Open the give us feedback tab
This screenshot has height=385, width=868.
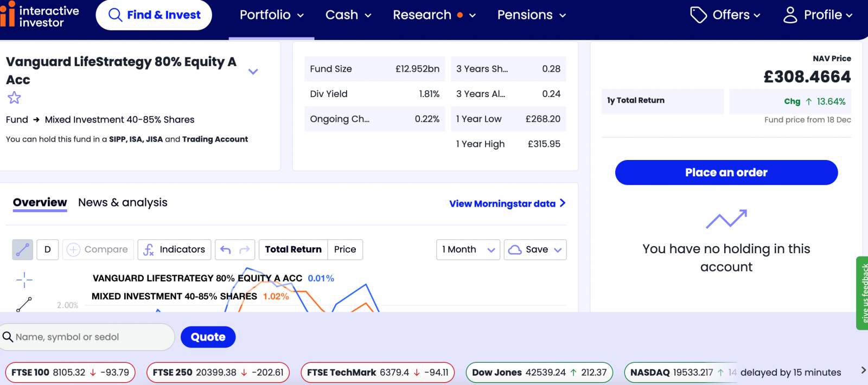click(x=862, y=293)
